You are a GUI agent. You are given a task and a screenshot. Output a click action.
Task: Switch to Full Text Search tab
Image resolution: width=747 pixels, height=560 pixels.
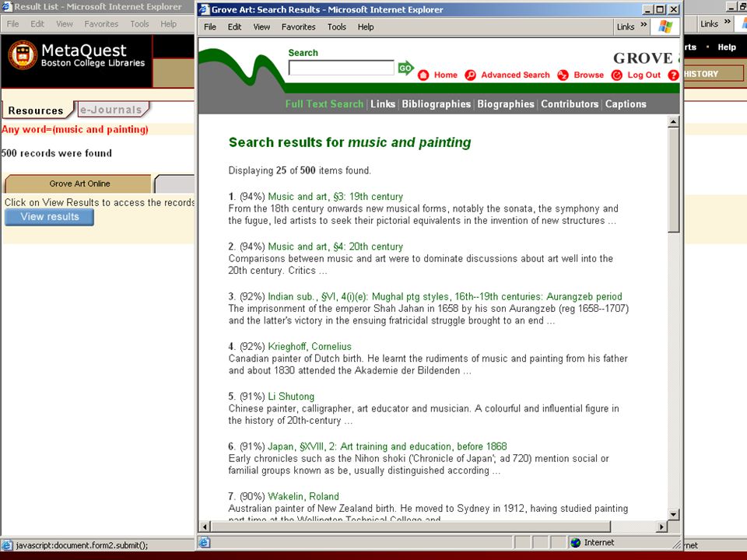coord(324,103)
